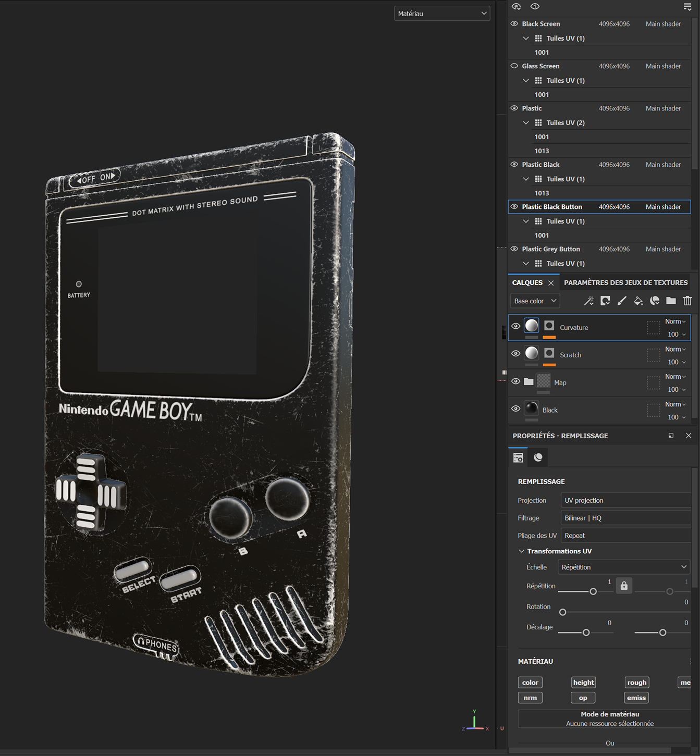Click the material mode sphere icon in Propriétés
Image resolution: width=700 pixels, height=756 pixels.
(537, 457)
